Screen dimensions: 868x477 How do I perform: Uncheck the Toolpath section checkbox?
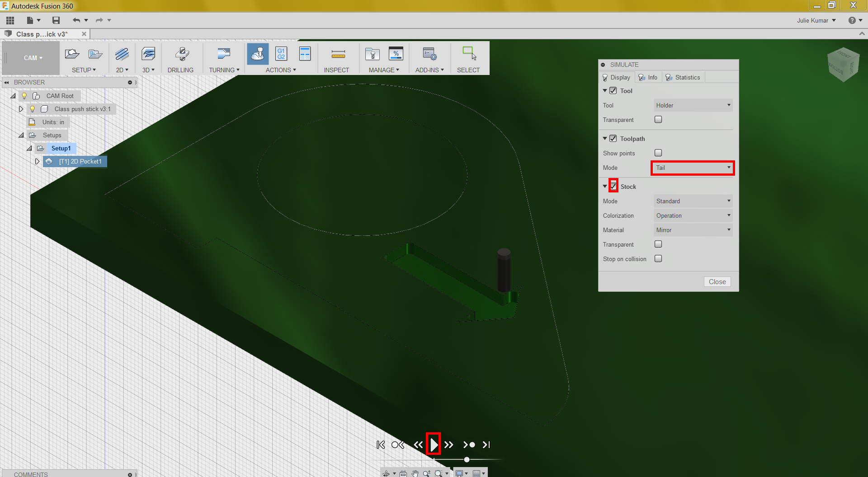613,139
